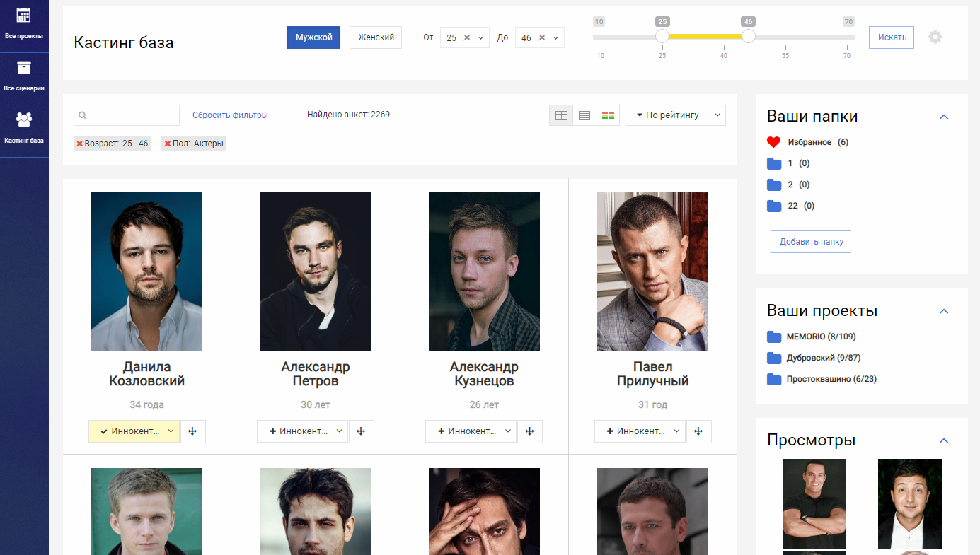
Task: Open the По рейтингу sort dropdown
Action: pyautogui.click(x=676, y=115)
